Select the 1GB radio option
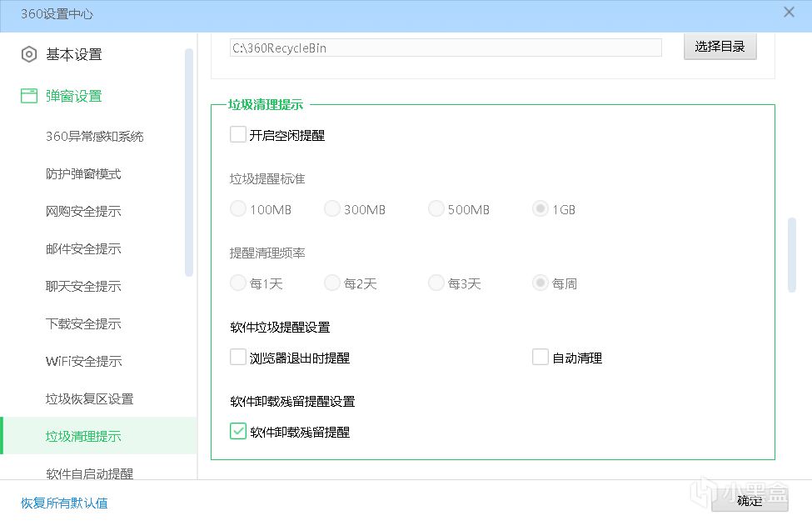 (x=541, y=208)
